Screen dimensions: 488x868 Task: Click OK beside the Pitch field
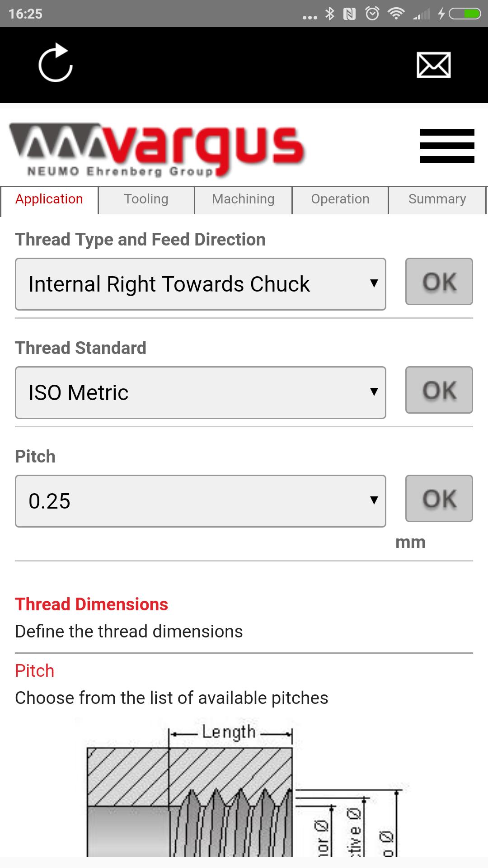[439, 498]
